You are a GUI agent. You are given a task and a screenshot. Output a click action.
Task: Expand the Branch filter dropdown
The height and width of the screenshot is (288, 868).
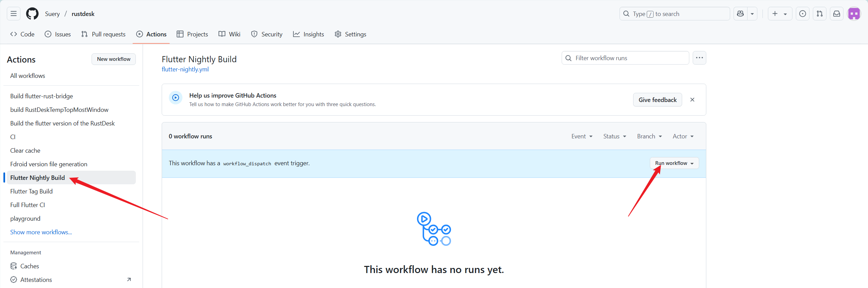649,136
